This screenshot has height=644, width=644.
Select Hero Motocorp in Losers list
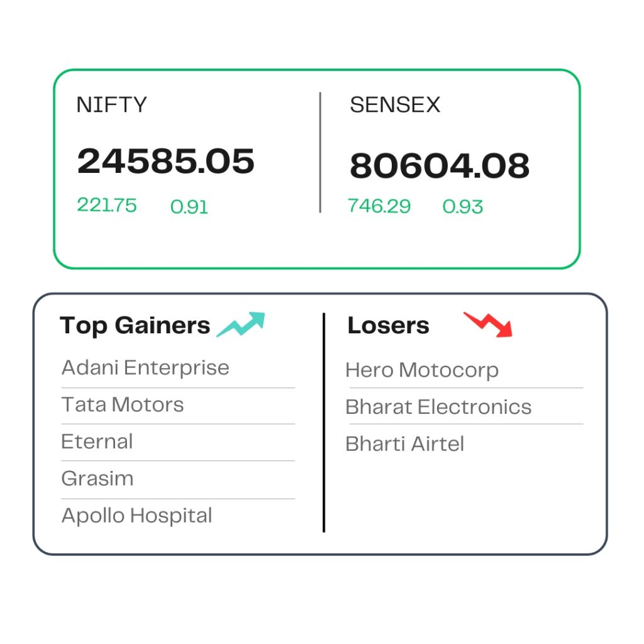tap(422, 370)
